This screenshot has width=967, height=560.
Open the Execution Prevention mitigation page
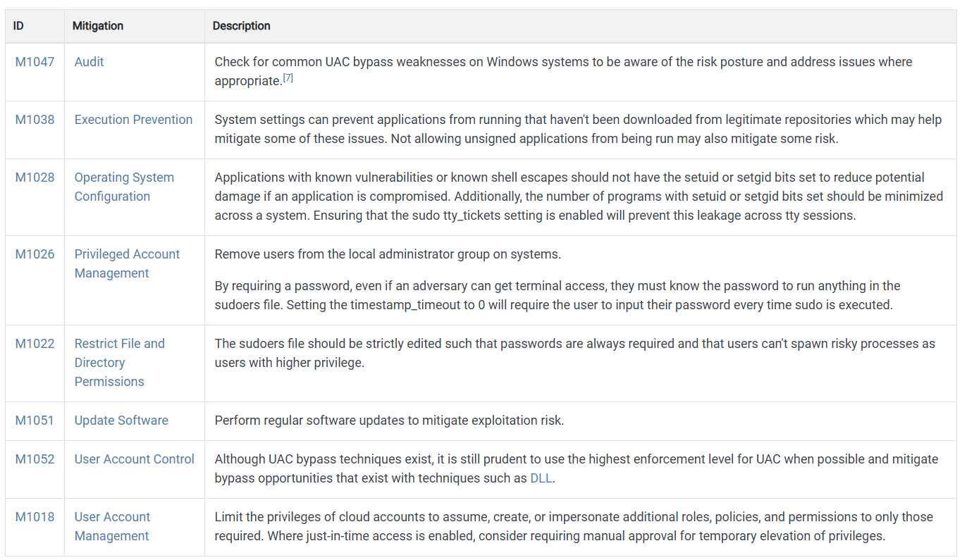(x=133, y=120)
